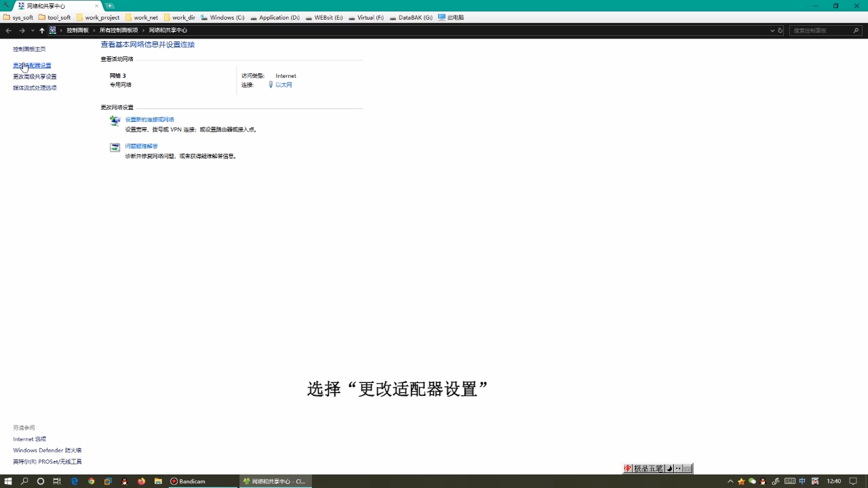Toggle full/half-width moon icon on IME bar
Image resolution: width=868 pixels, height=488 pixels.
click(x=669, y=468)
